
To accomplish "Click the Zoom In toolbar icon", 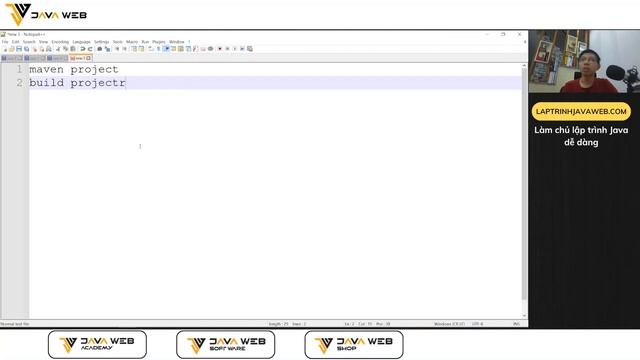I will click(117, 49).
